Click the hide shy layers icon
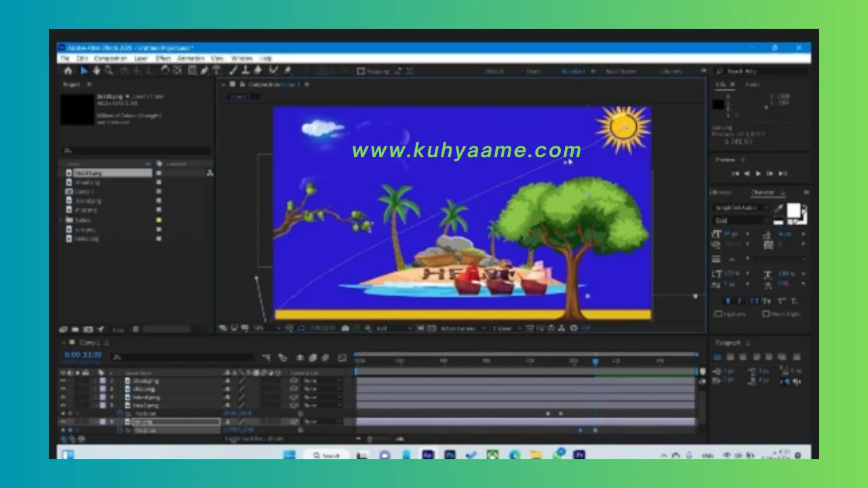 pos(300,358)
